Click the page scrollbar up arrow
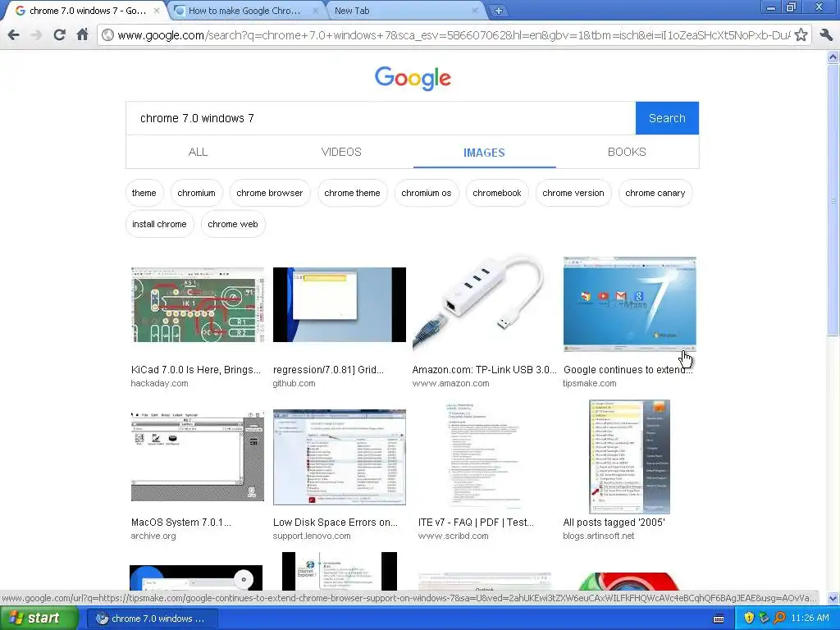The height and width of the screenshot is (630, 840). click(833, 57)
